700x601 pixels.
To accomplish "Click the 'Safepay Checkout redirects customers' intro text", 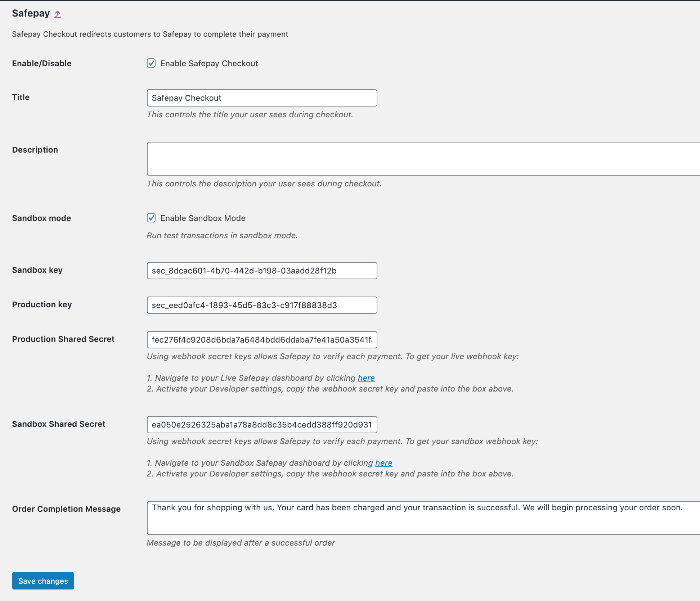I will (x=150, y=34).
